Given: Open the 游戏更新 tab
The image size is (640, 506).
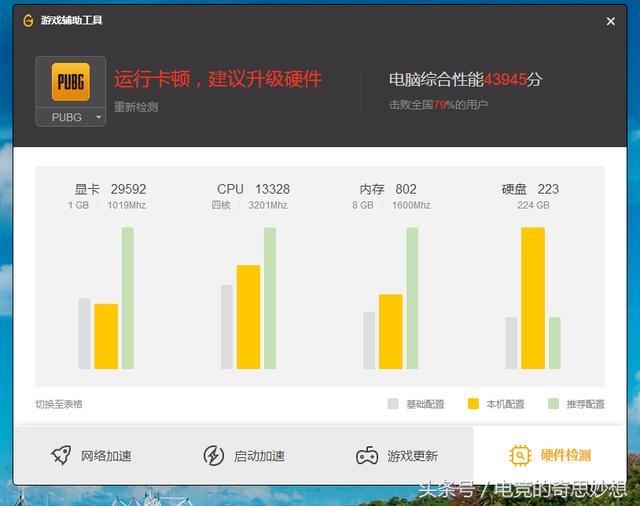Looking at the screenshot, I should click(x=397, y=455).
